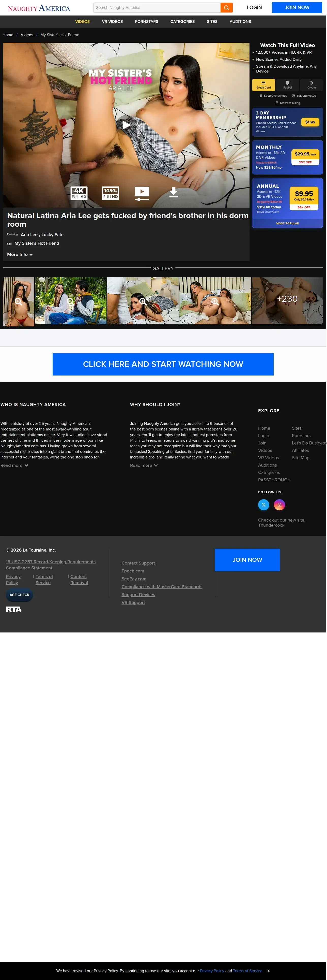This screenshot has width=327, height=980.
Task: Open the outdoor garden gallery thumbnail
Action: (71, 301)
